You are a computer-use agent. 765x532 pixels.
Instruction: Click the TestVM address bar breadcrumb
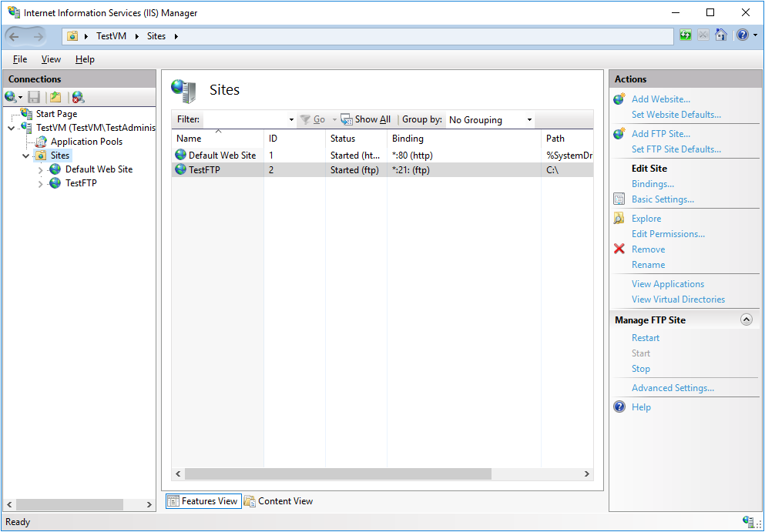tap(111, 36)
